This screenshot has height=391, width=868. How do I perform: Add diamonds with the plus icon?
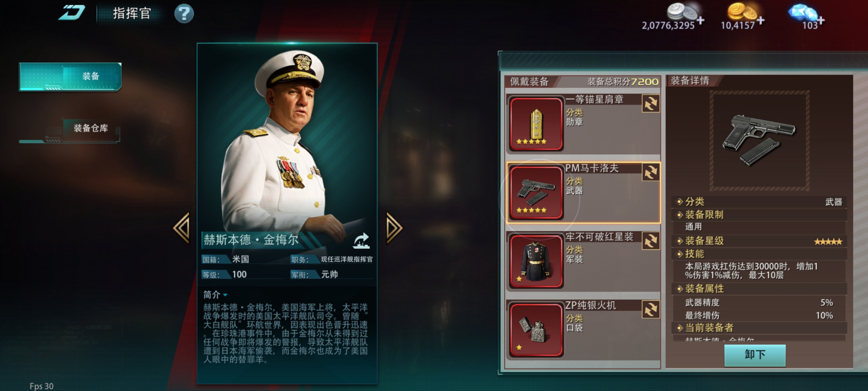tap(821, 20)
